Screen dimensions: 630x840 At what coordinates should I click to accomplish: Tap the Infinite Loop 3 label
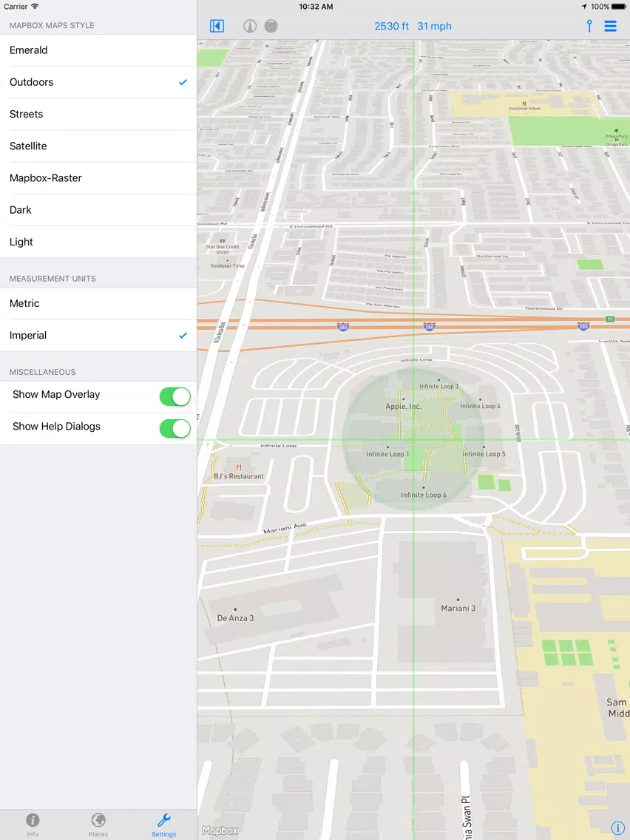(438, 386)
